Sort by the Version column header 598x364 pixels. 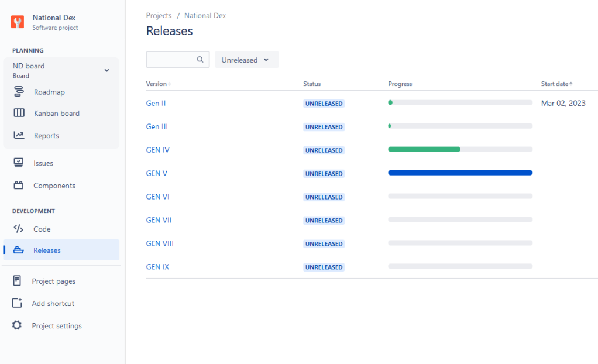click(x=157, y=84)
